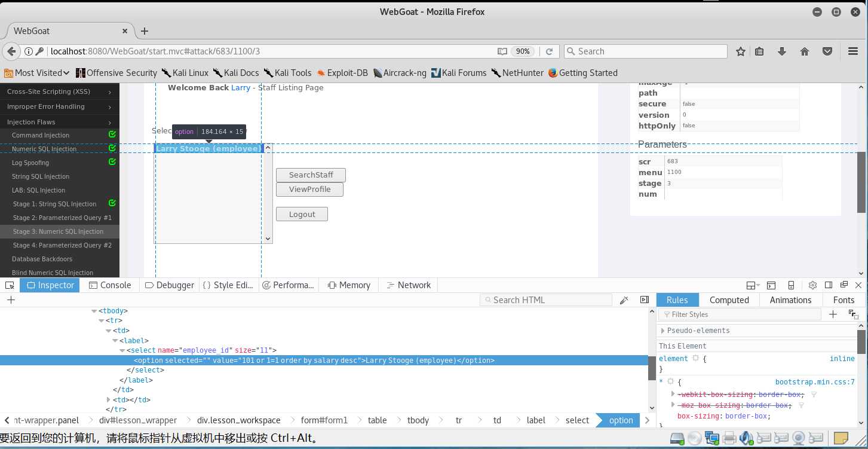Open the Memory tab

tap(349, 285)
